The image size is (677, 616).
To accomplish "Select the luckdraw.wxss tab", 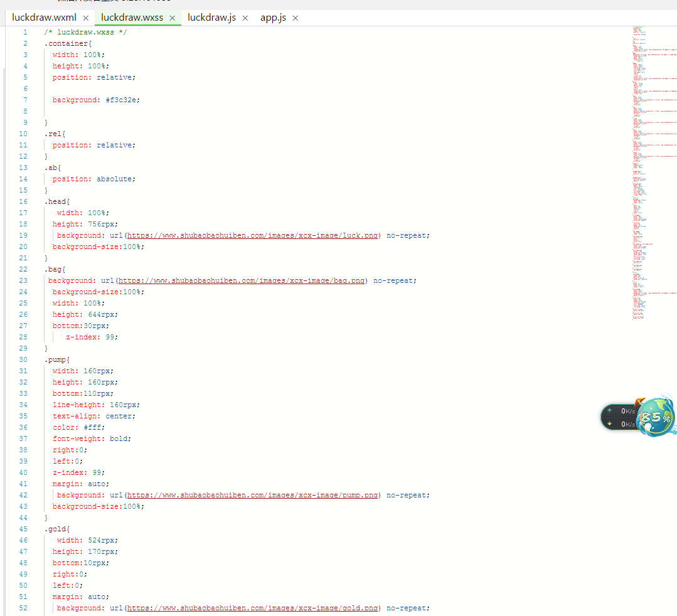I will tap(132, 18).
